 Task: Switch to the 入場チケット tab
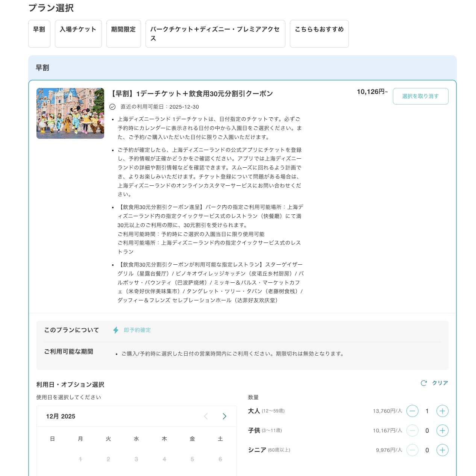[x=78, y=34]
